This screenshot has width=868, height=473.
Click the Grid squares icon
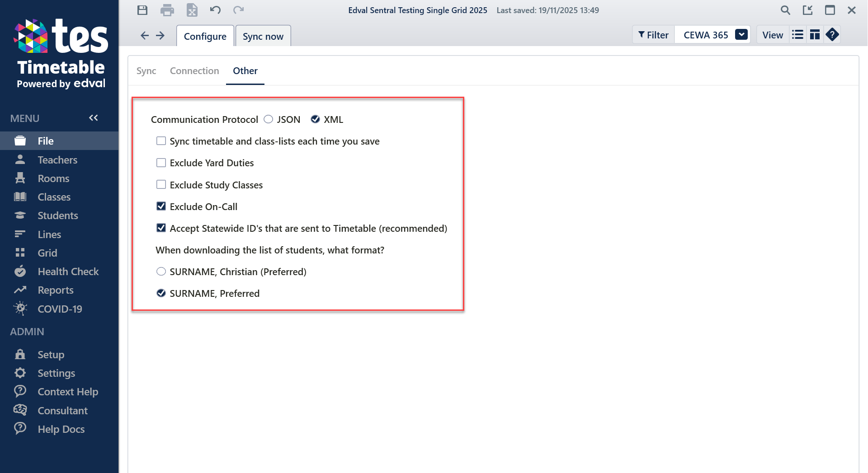click(20, 253)
